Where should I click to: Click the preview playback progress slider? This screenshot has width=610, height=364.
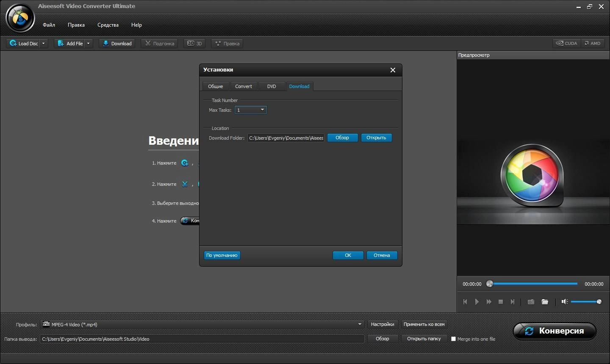532,284
